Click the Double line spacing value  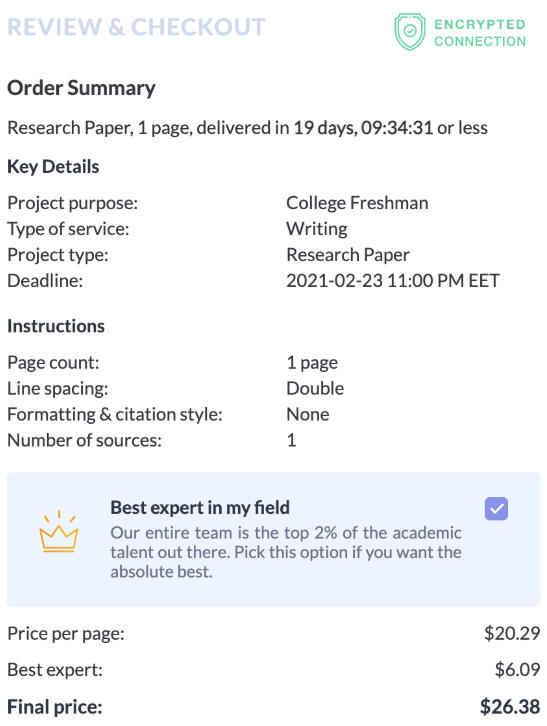click(315, 388)
